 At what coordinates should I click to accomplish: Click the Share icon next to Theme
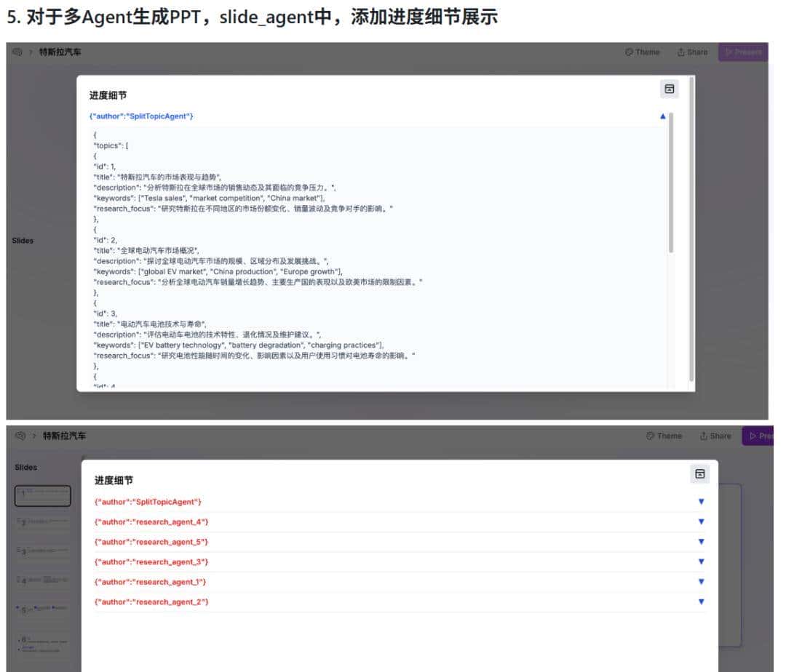click(x=682, y=52)
